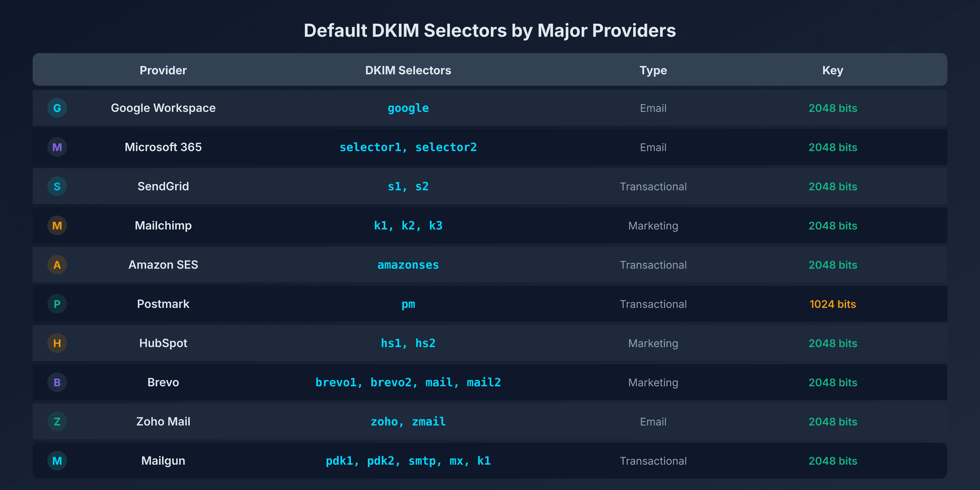The height and width of the screenshot is (490, 980).
Task: Click the Mailchimp M avatar icon
Action: [x=57, y=226]
